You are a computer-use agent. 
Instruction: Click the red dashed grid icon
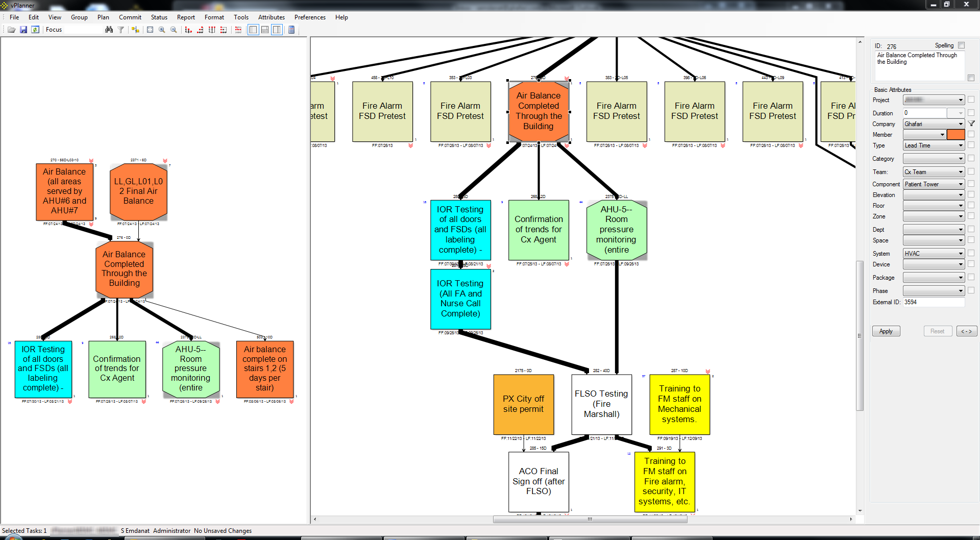[238, 30]
